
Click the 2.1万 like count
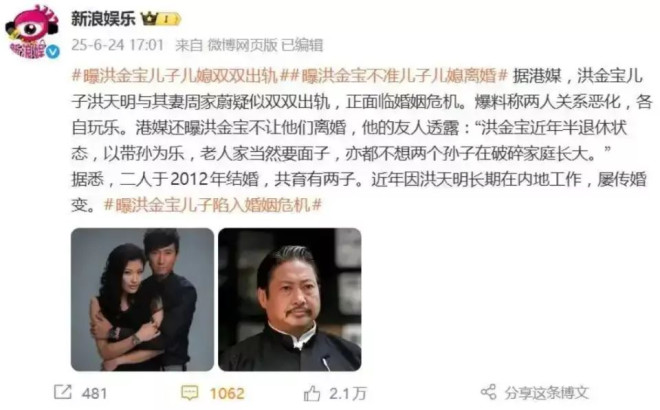pos(348,394)
